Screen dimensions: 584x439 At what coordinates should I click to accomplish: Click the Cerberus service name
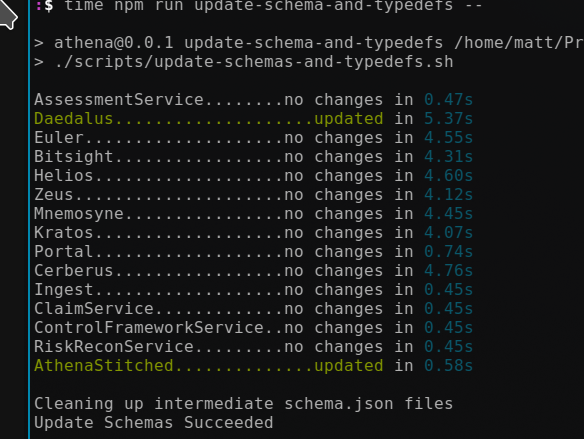pyautogui.click(x=73, y=271)
